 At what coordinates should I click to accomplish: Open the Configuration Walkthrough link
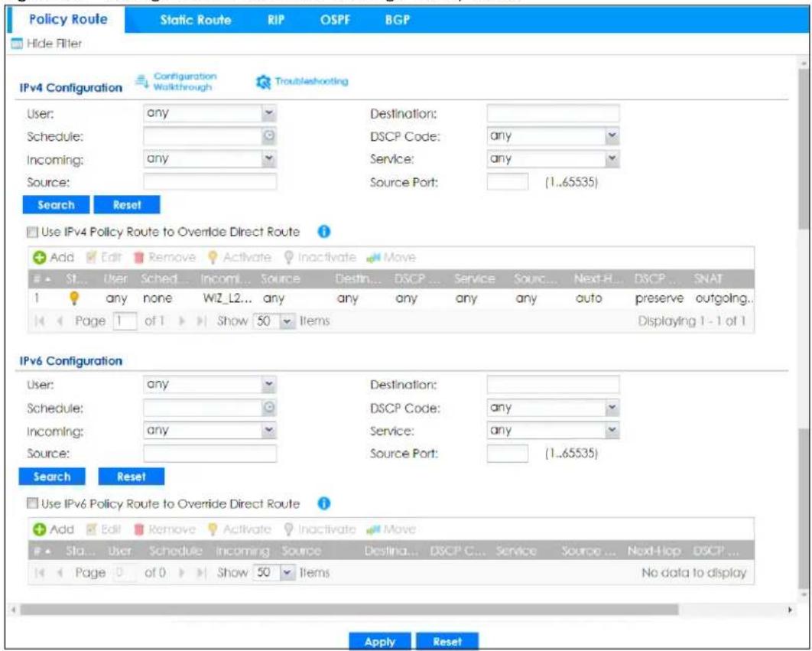point(177,81)
